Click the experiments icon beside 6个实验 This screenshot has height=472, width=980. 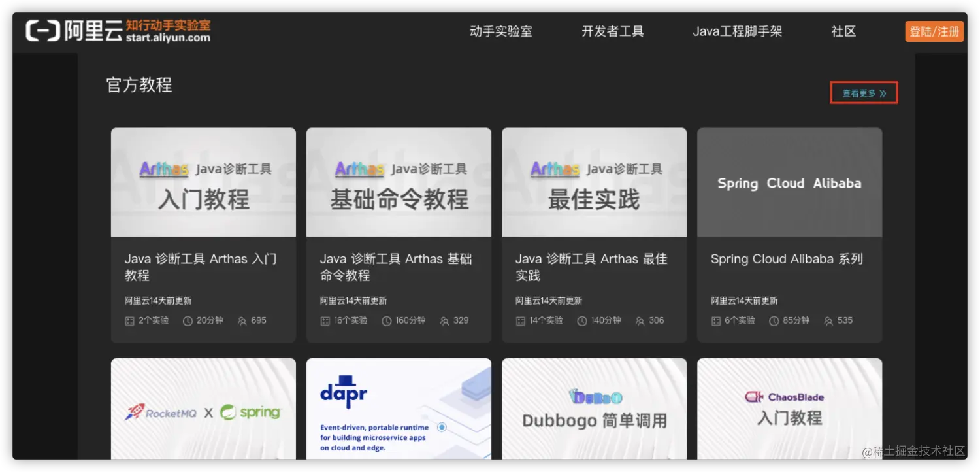(715, 321)
